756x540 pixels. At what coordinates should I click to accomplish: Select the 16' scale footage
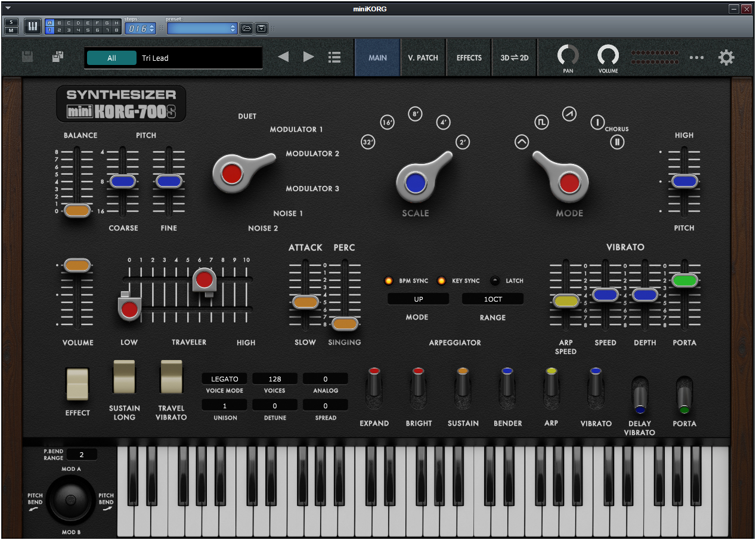[388, 123]
